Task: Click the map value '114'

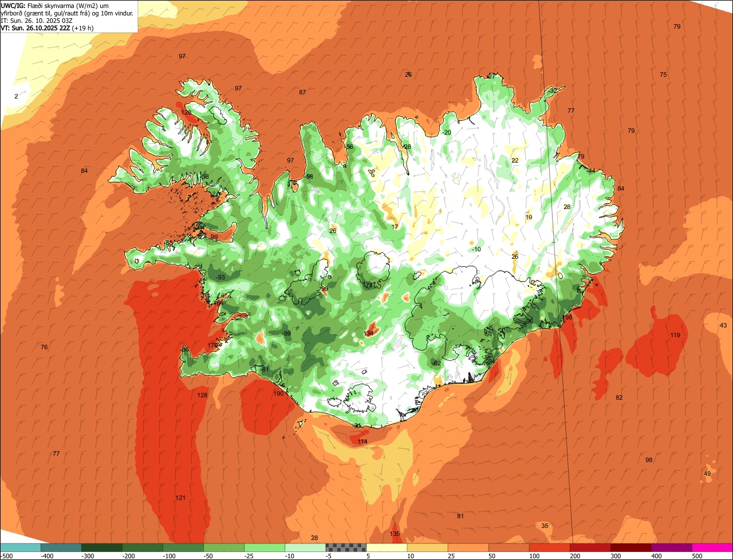Action: (362, 441)
